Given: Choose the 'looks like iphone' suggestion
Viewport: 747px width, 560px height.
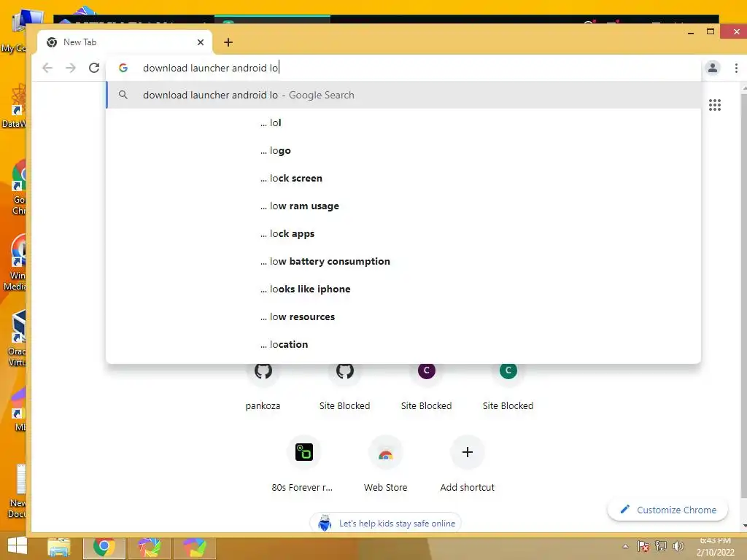Looking at the screenshot, I should click(403, 289).
